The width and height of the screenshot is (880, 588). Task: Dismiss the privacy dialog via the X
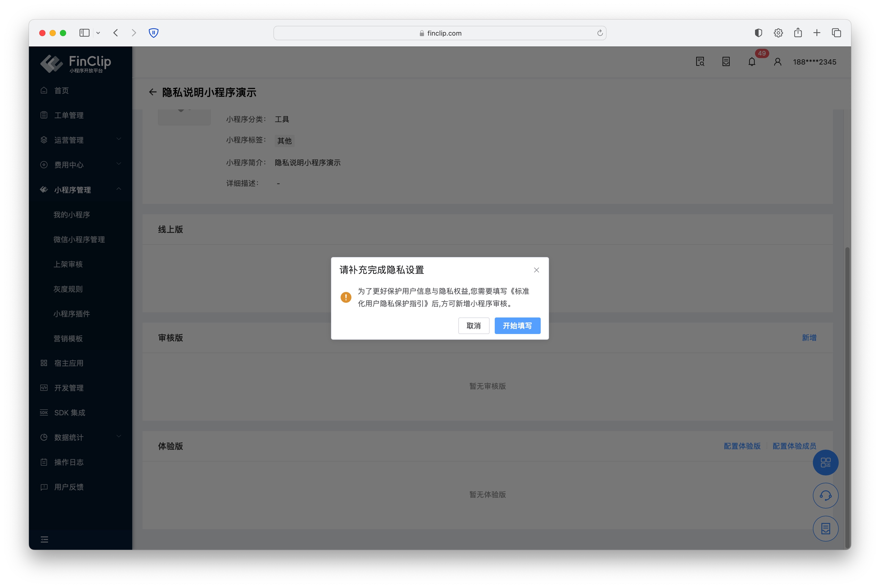click(536, 270)
